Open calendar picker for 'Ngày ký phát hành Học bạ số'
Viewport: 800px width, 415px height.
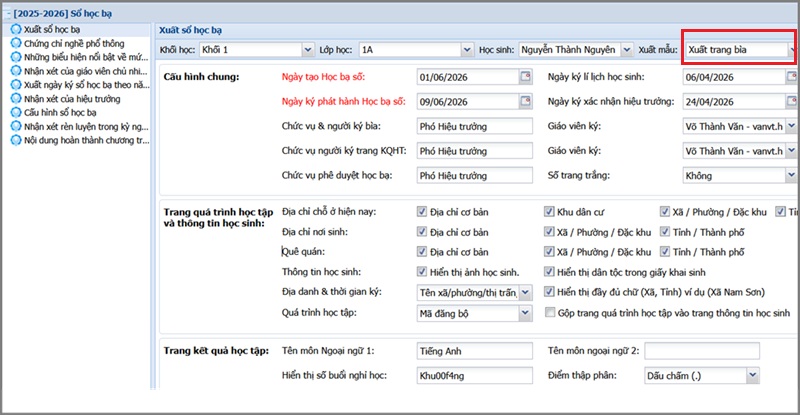click(x=526, y=101)
